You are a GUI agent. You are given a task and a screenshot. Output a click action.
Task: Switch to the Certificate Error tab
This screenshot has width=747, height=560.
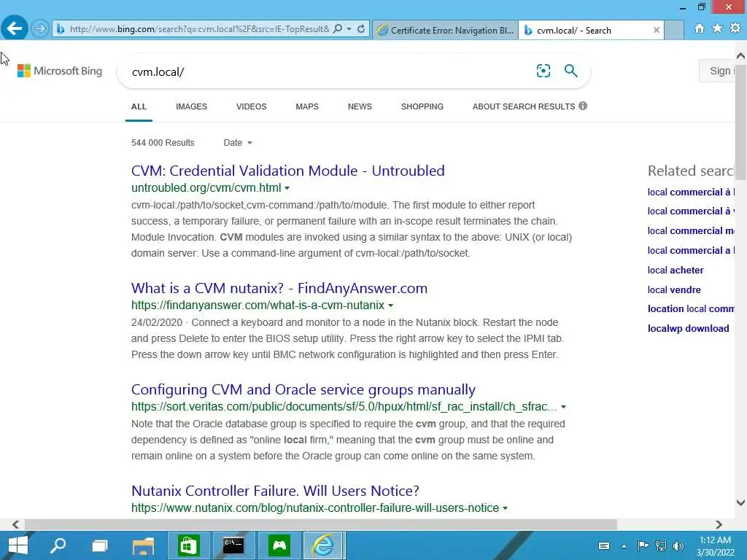(445, 30)
